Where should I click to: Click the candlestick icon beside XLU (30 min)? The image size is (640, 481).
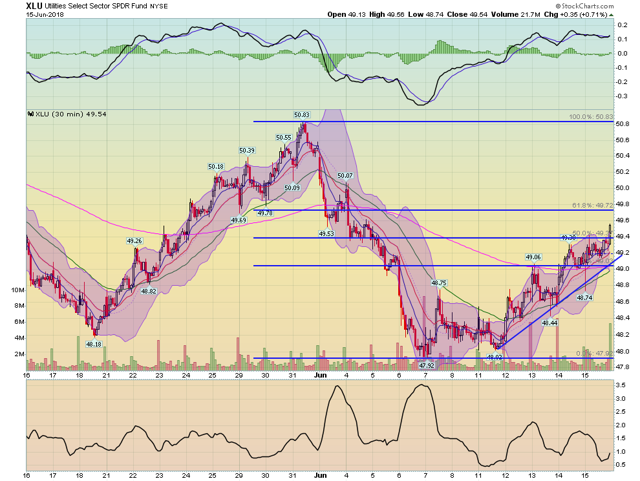pyautogui.click(x=30, y=115)
